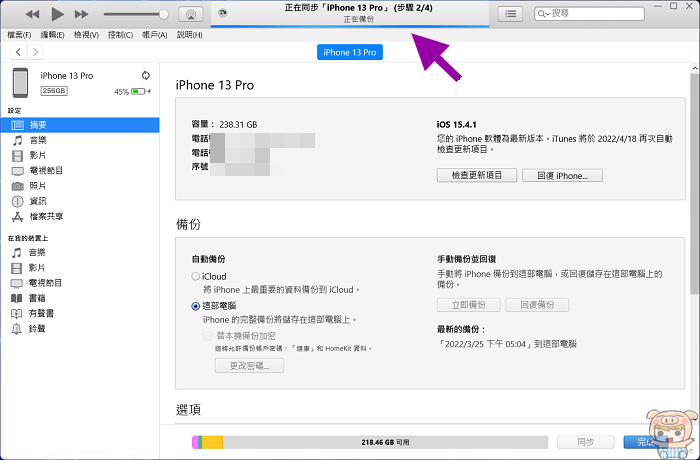Open the AirPlay output icon
This screenshot has height=460, width=700.
point(192,14)
